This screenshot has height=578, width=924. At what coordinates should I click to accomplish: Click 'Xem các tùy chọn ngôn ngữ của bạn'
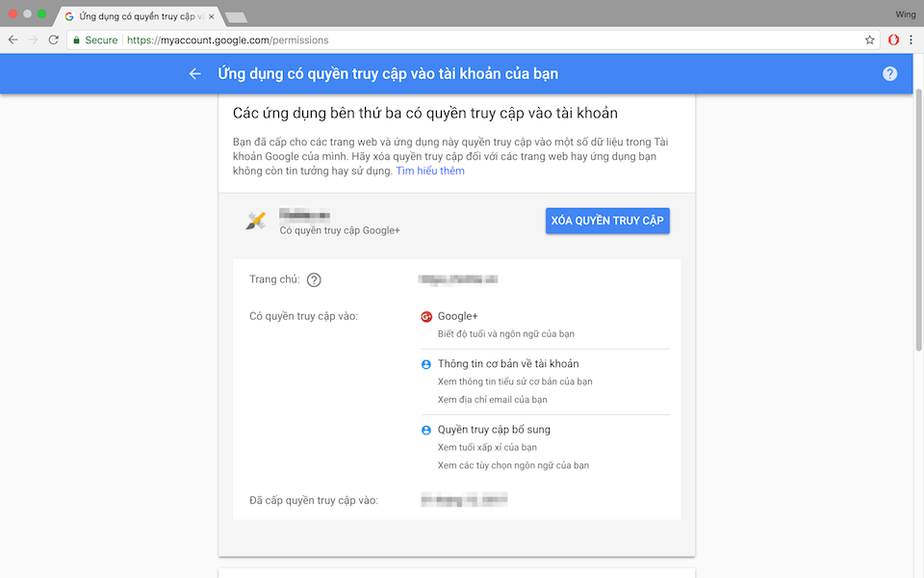coord(513,465)
